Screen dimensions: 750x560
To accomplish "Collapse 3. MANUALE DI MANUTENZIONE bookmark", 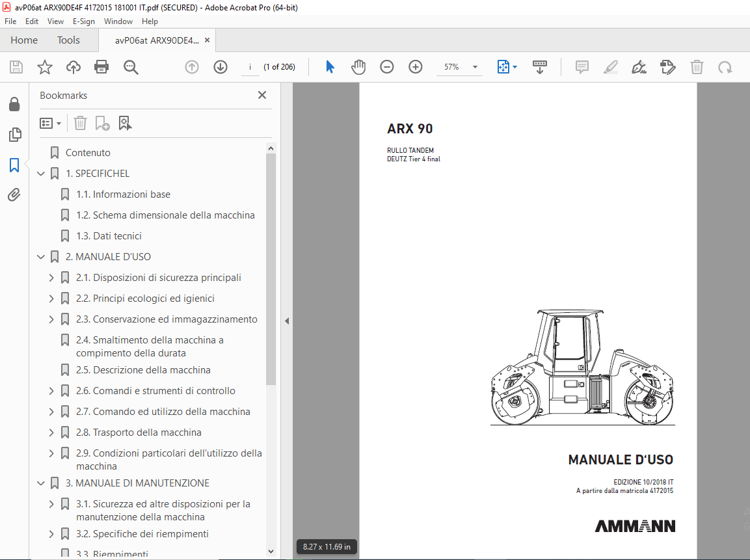I will pos(41,483).
